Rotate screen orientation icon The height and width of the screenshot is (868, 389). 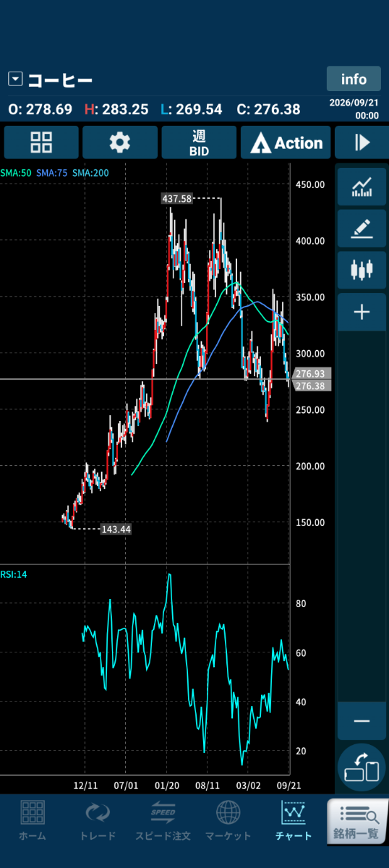(x=362, y=768)
